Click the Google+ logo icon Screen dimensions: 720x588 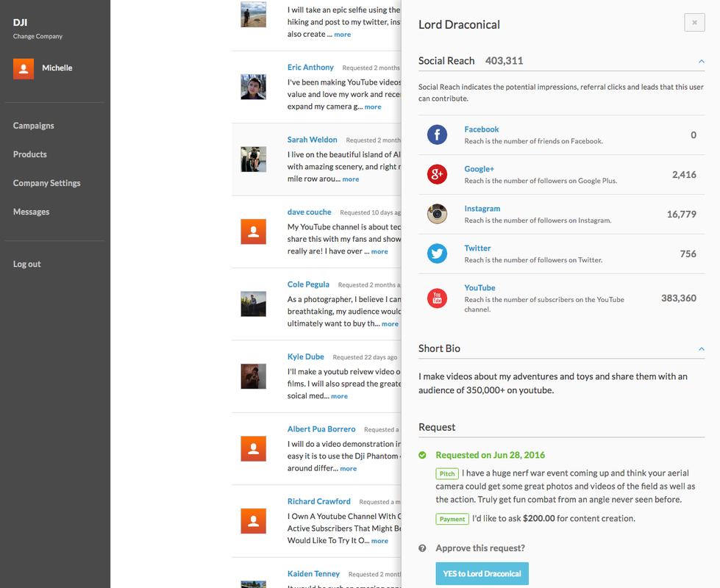[x=437, y=174]
